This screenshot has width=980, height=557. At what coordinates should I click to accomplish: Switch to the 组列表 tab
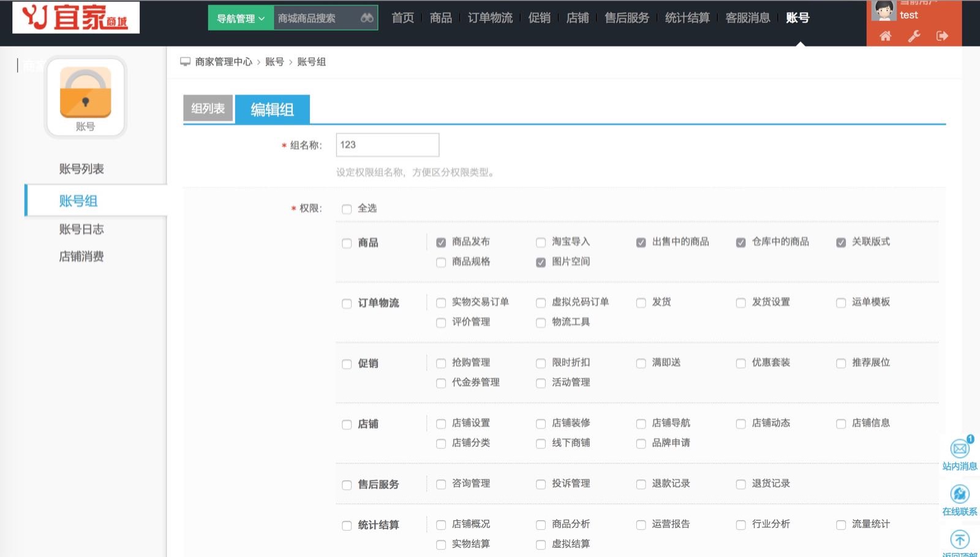(x=208, y=108)
